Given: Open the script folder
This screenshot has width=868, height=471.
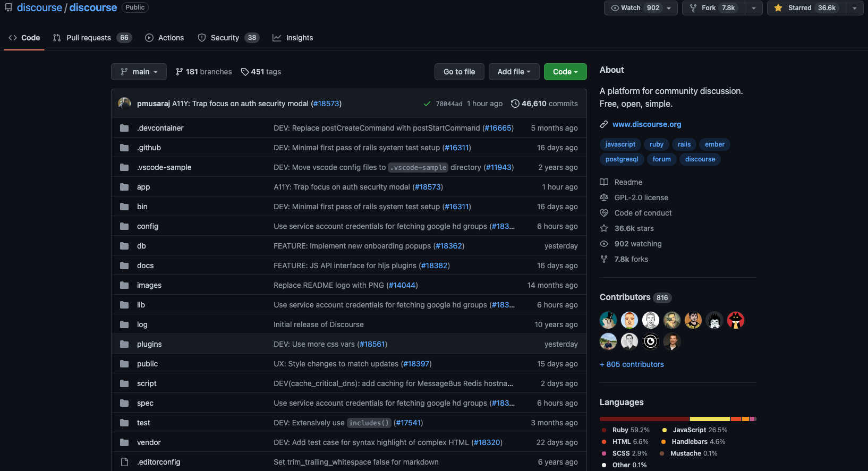Looking at the screenshot, I should coord(147,383).
